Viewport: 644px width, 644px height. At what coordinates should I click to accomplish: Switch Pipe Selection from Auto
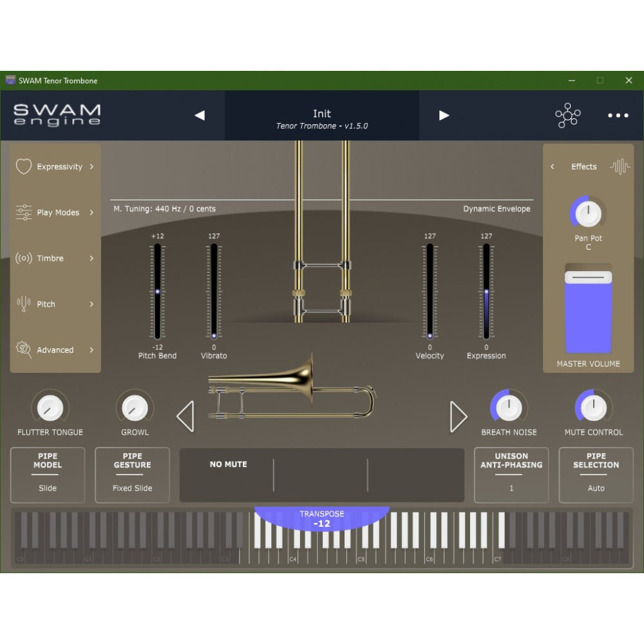point(595,488)
